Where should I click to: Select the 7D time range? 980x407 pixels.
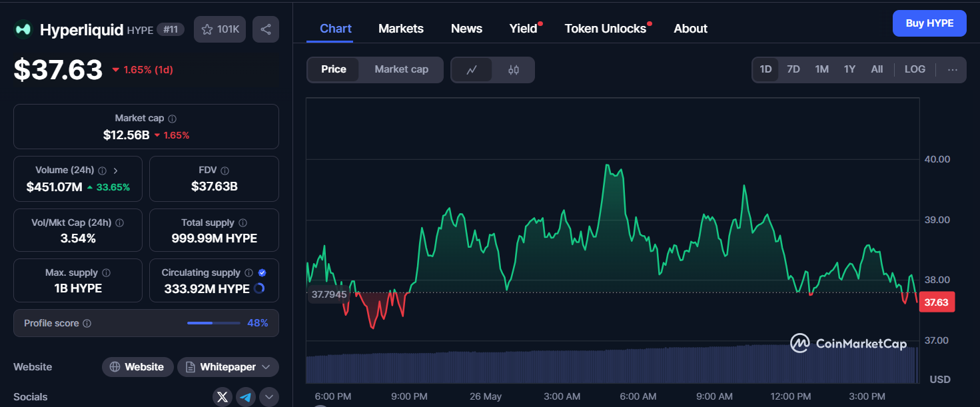[793, 69]
